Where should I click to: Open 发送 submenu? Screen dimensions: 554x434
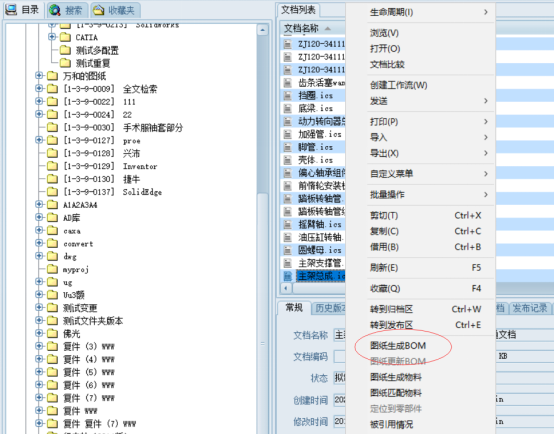379,101
